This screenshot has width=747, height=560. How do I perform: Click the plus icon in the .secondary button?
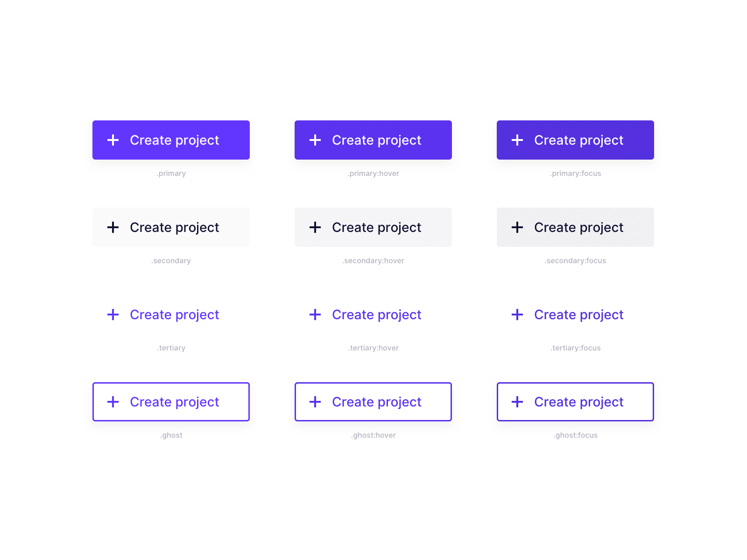(113, 227)
